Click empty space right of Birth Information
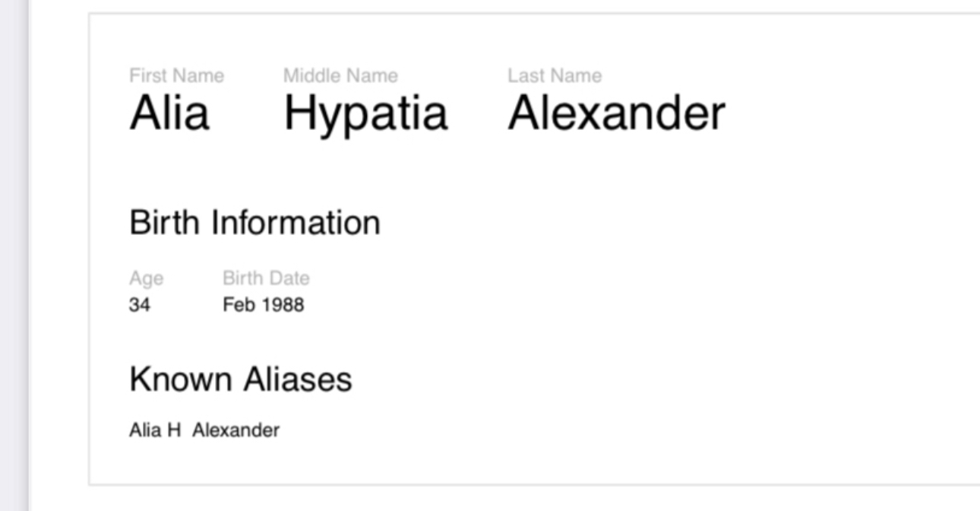 pos(646,223)
